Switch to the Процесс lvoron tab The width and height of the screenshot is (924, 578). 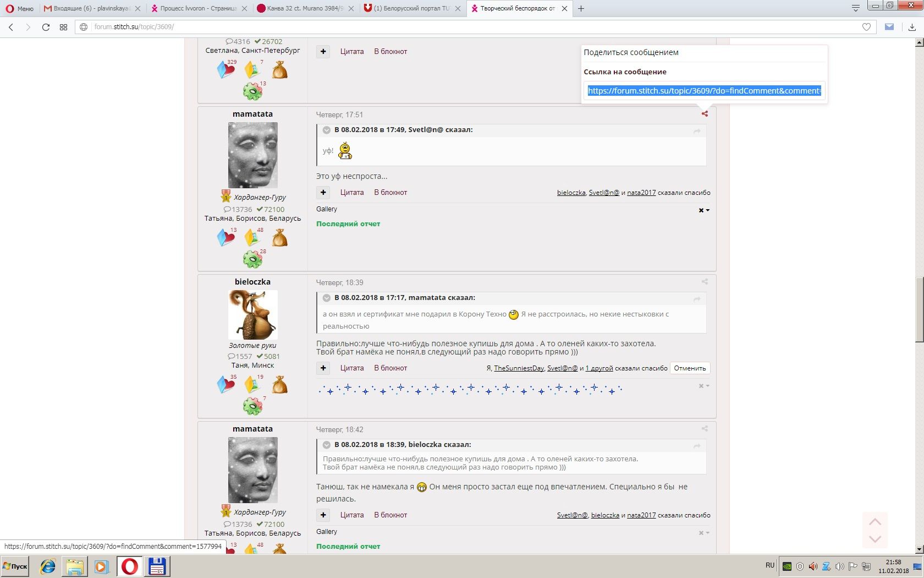[x=198, y=8]
